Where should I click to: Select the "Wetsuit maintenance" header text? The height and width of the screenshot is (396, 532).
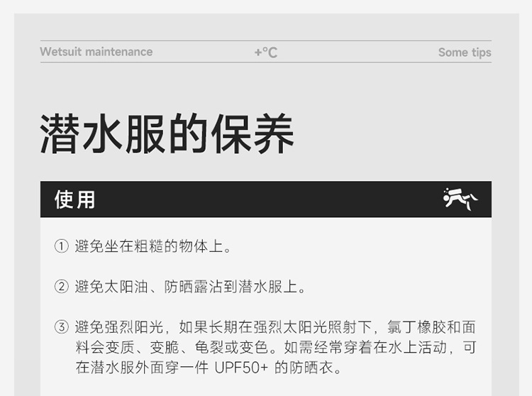(96, 52)
